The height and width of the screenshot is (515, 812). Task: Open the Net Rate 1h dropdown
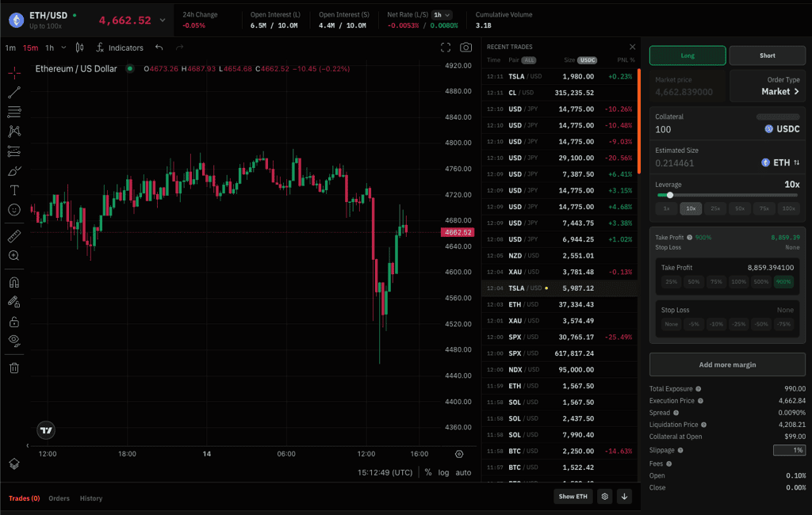(442, 14)
